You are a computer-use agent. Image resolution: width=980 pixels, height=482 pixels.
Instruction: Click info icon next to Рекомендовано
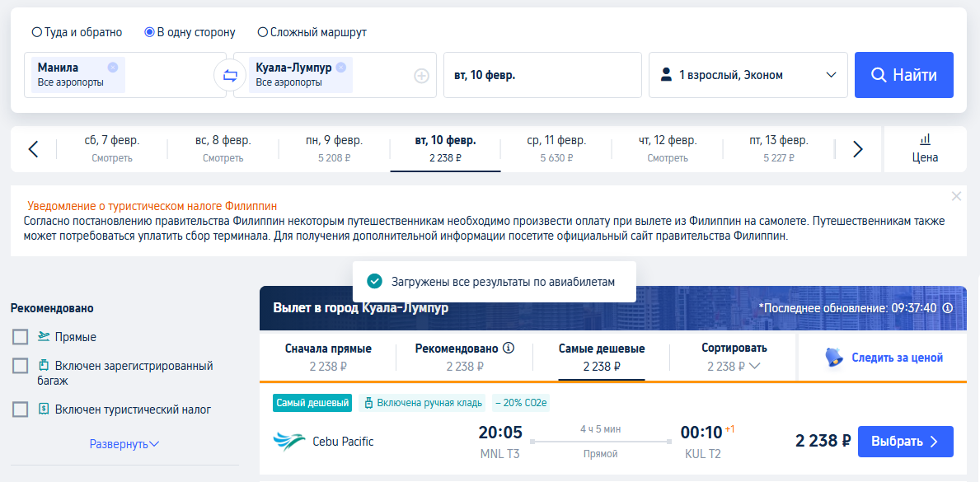(x=508, y=348)
